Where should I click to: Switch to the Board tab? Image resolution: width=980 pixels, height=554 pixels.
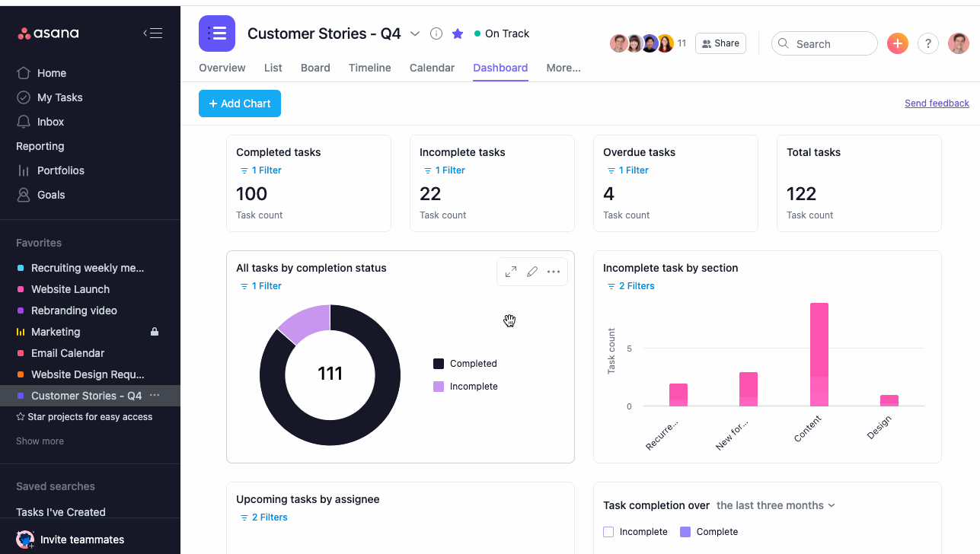point(315,68)
